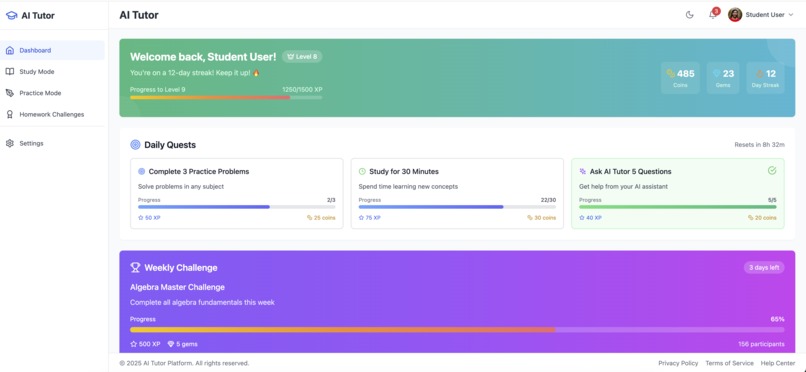Click the sparkle icon on Ask AI Tutor quest
806x372 pixels.
(583, 172)
